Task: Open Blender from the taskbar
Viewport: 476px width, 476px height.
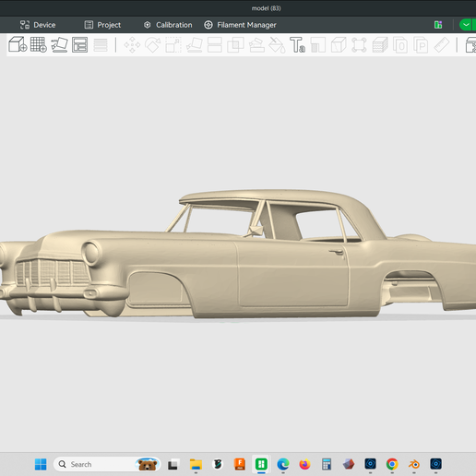Action: click(x=414, y=464)
